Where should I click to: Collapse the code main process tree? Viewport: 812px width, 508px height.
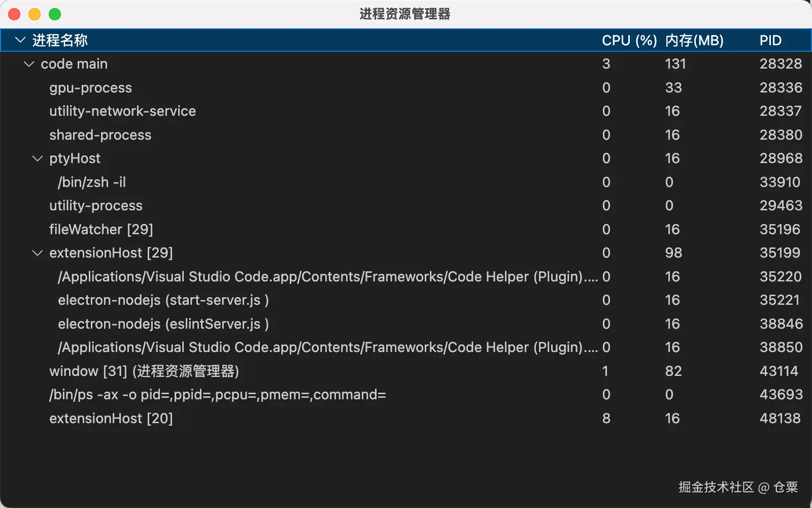click(29, 64)
